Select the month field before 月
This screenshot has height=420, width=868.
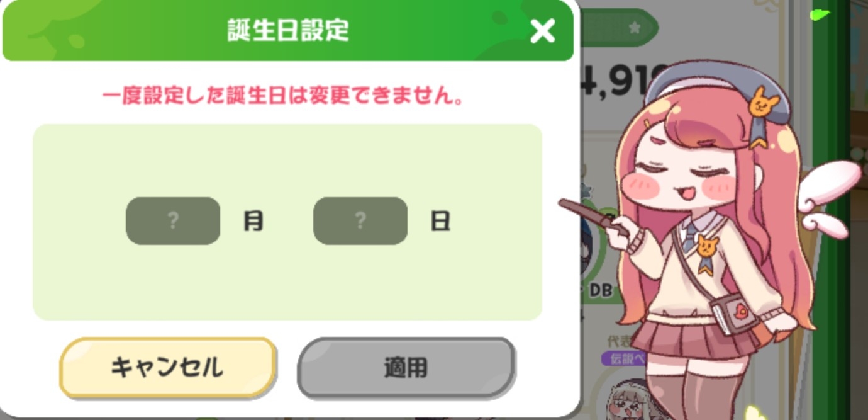coord(173,220)
